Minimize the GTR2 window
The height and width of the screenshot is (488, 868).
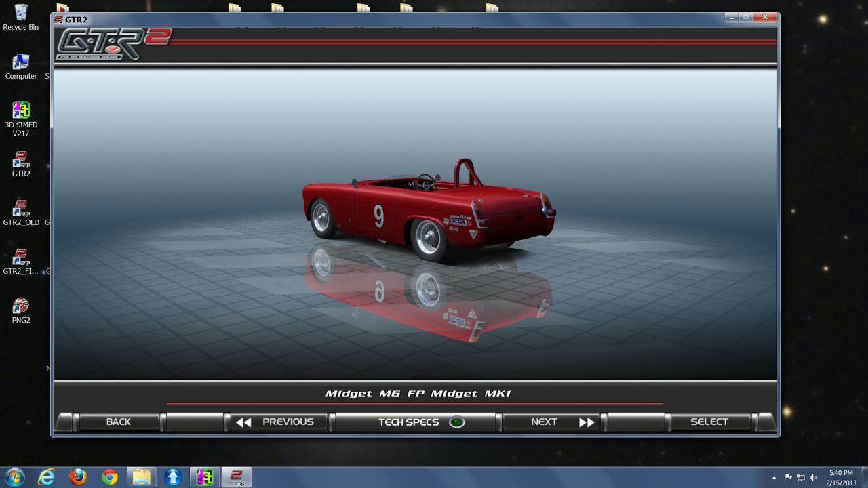pos(732,18)
